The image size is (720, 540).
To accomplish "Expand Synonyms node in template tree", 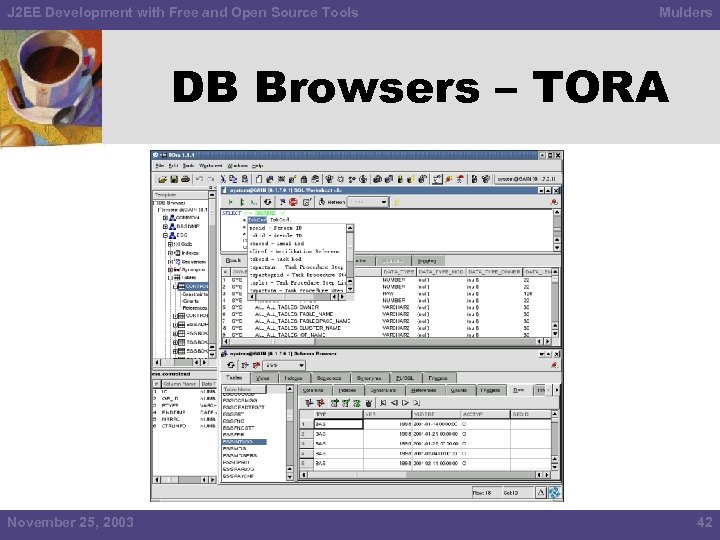I will tap(170, 270).
